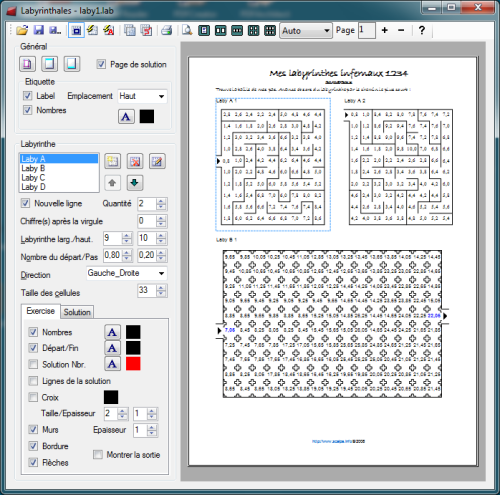
Task: Click the Quantité spinner arrows
Action: tap(161, 204)
